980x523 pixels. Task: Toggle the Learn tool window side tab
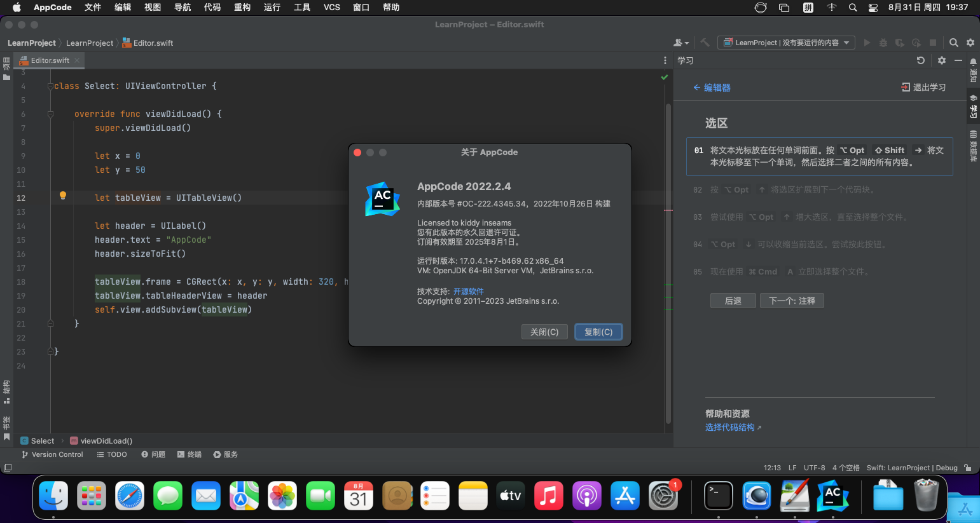pos(973,106)
